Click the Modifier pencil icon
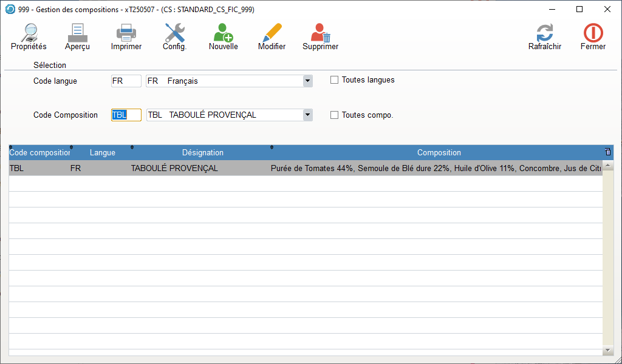 (272, 33)
